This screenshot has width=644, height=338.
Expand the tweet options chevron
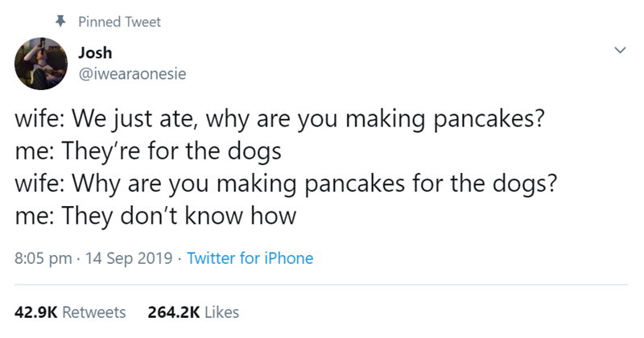[x=618, y=51]
